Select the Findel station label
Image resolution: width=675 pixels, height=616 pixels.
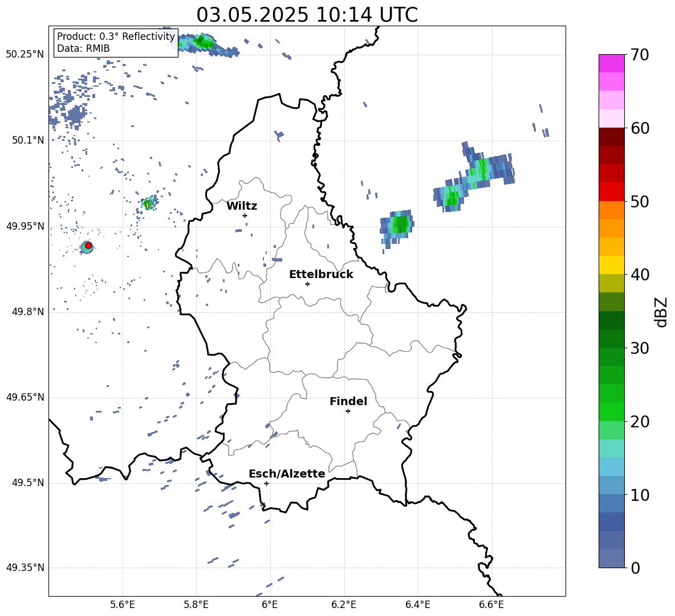pyautogui.click(x=348, y=401)
